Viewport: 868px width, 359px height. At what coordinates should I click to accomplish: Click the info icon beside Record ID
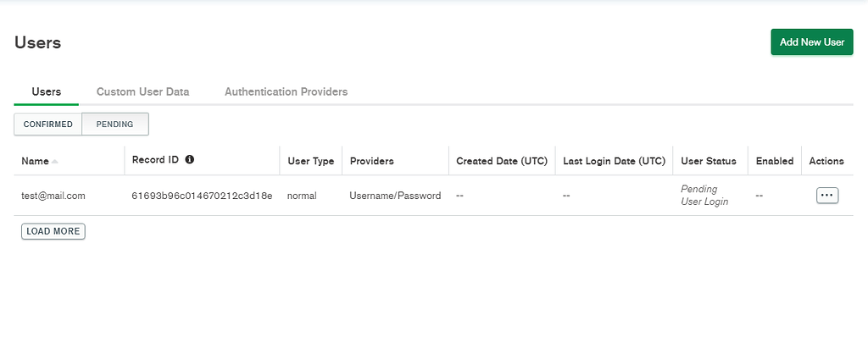pyautogui.click(x=190, y=159)
